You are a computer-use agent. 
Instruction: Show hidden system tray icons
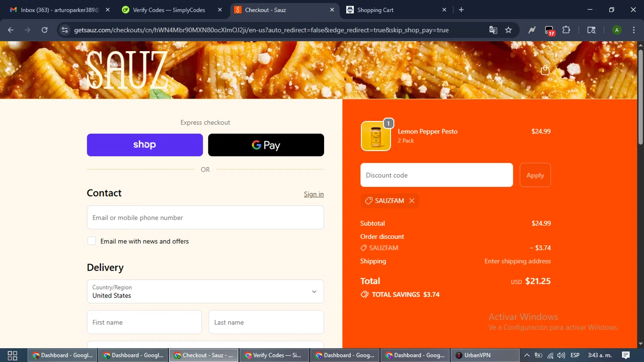click(527, 355)
